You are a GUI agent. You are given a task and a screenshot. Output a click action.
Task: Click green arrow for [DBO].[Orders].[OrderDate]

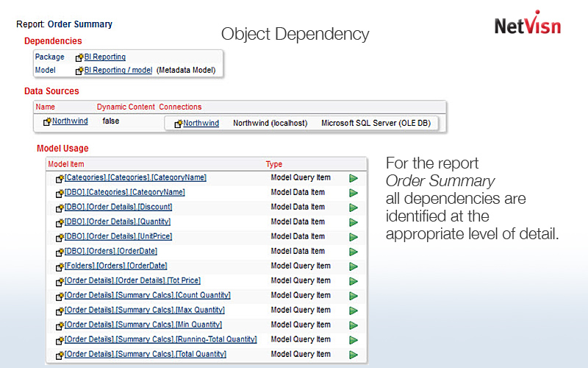point(354,252)
